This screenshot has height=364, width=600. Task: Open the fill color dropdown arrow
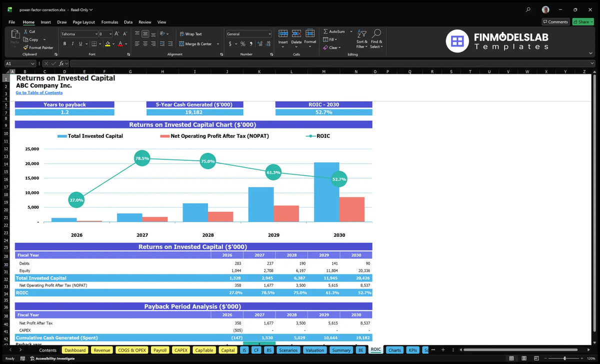tap(114, 44)
